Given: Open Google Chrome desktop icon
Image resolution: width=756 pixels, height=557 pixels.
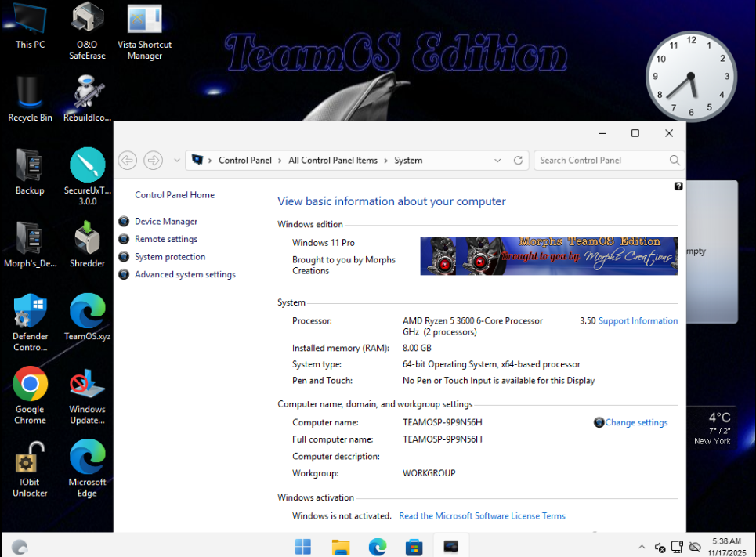Looking at the screenshot, I should click(x=30, y=385).
